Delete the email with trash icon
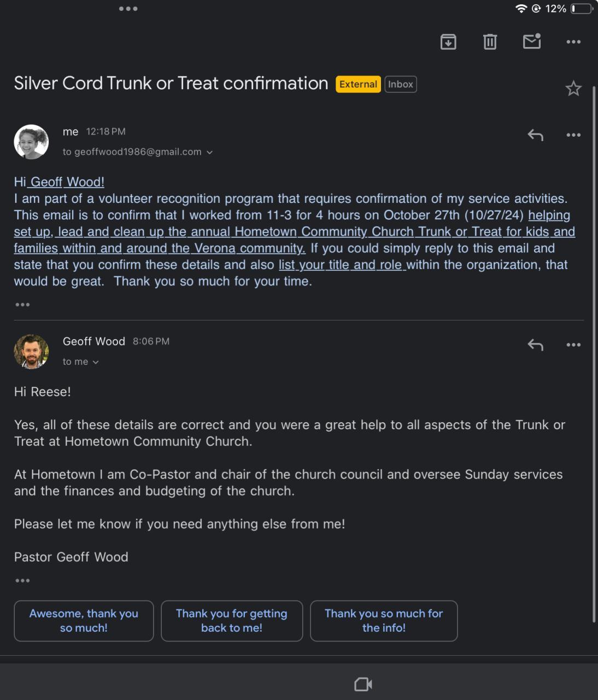The image size is (598, 700). point(490,42)
